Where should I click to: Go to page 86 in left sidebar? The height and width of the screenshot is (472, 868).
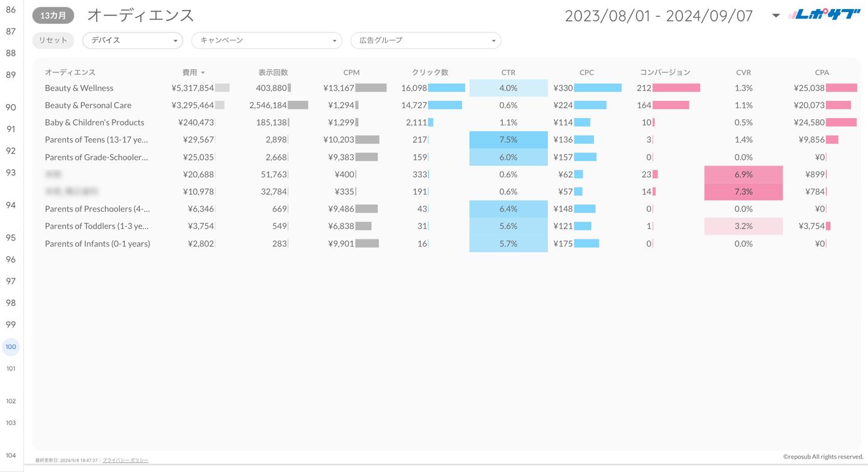coord(11,10)
